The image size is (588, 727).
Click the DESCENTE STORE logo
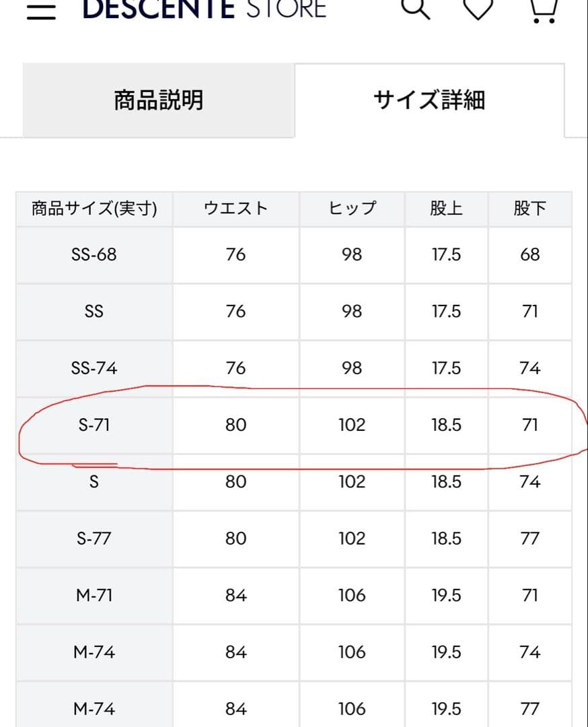click(x=204, y=8)
